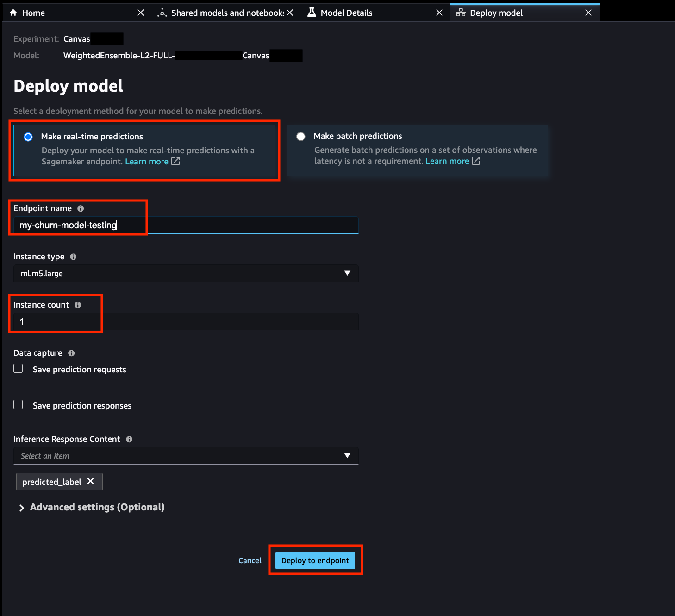The height and width of the screenshot is (616, 675).
Task: Click into the Instance count field
Action: coord(186,321)
